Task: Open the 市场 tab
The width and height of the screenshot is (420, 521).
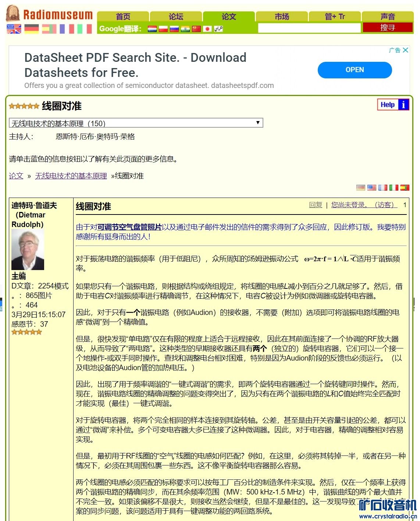Action: [282, 17]
